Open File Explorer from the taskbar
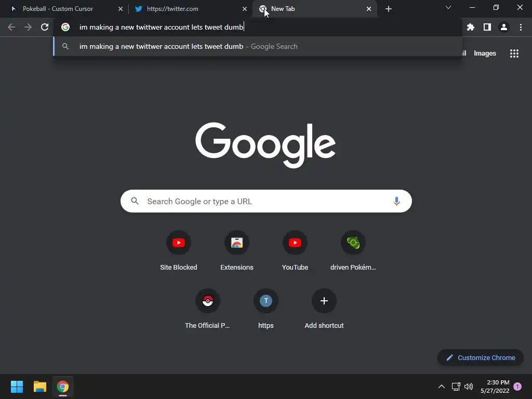The width and height of the screenshot is (532, 399). pyautogui.click(x=39, y=387)
